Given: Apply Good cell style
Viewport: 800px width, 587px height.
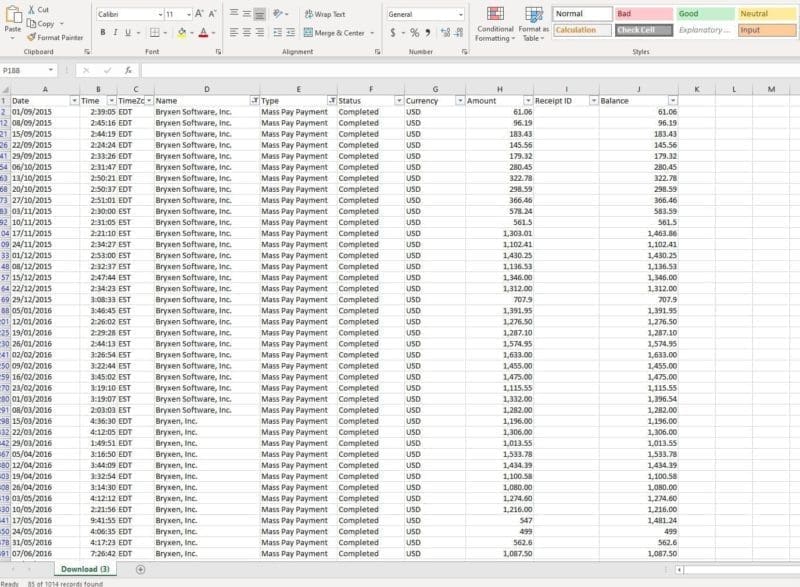Looking at the screenshot, I should pos(706,14).
